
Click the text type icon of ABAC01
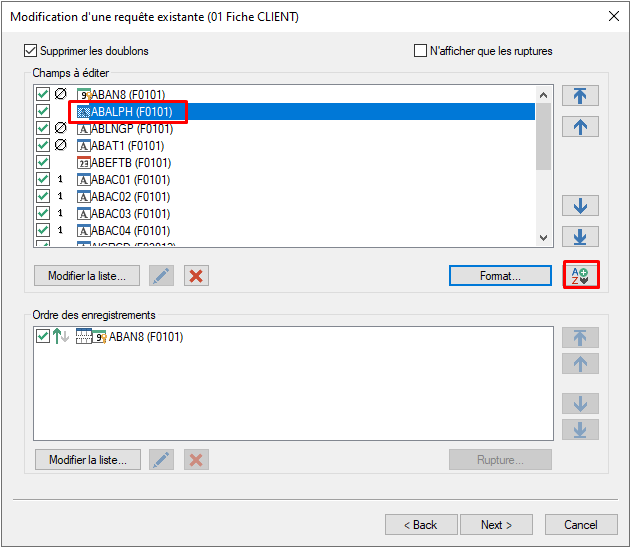pyautogui.click(x=83, y=179)
